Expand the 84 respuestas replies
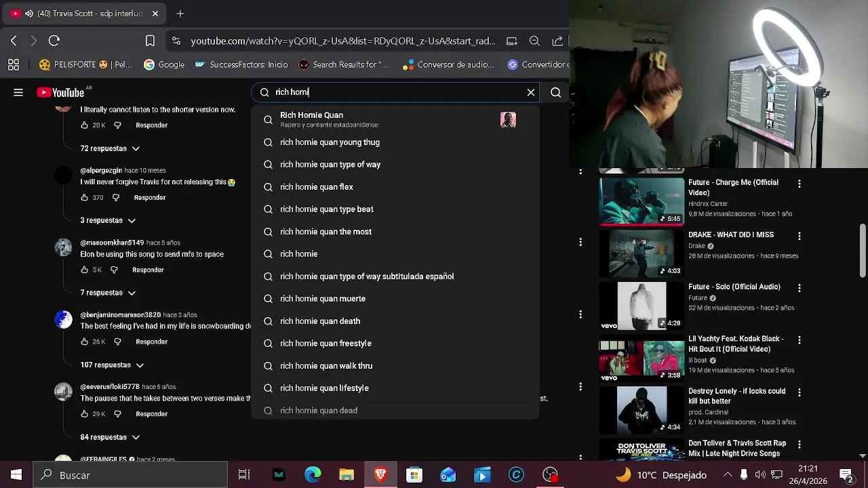Image resolution: width=868 pixels, height=488 pixels. [110, 437]
